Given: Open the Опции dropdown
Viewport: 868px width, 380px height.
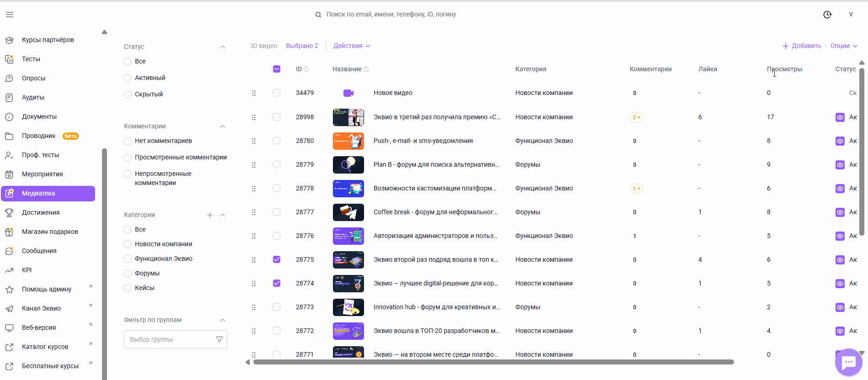Looking at the screenshot, I should click(844, 46).
